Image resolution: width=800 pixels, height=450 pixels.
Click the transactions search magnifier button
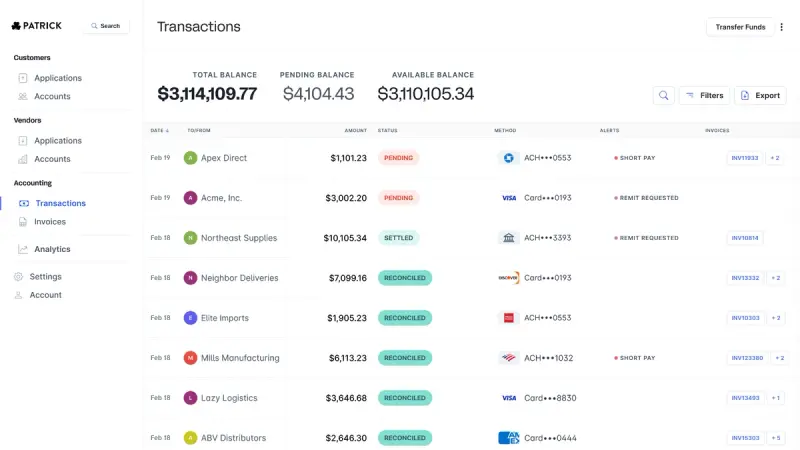pos(663,95)
